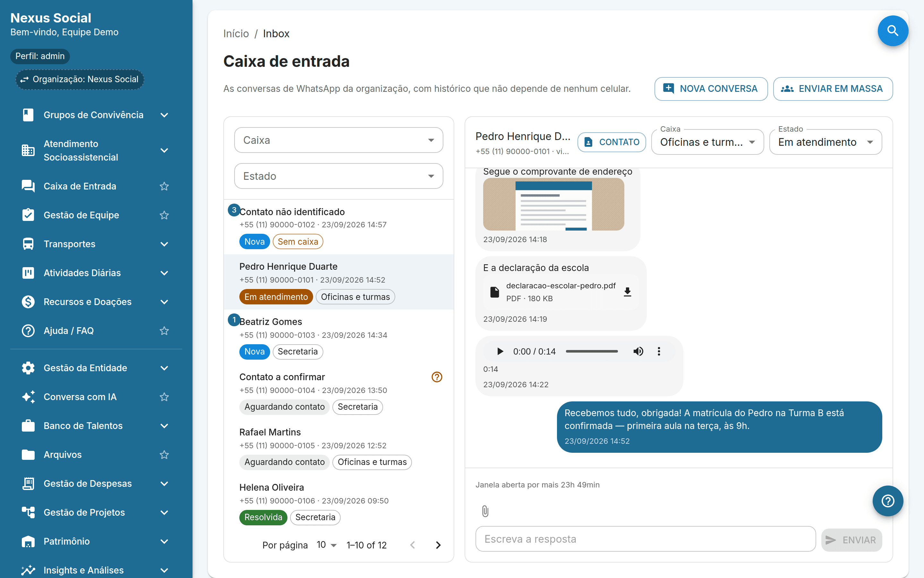Click the Recursos e Doações dollar icon

[x=28, y=302]
